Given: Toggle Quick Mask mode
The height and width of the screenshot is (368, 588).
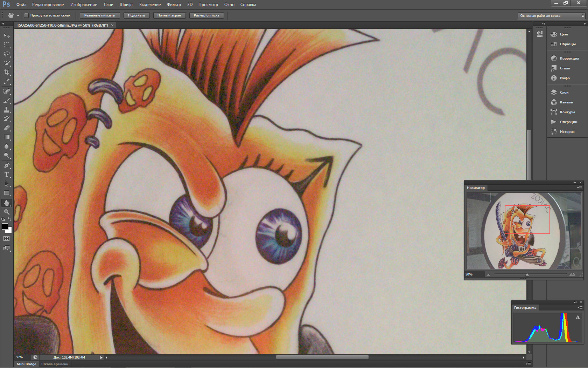Looking at the screenshot, I should pyautogui.click(x=7, y=239).
